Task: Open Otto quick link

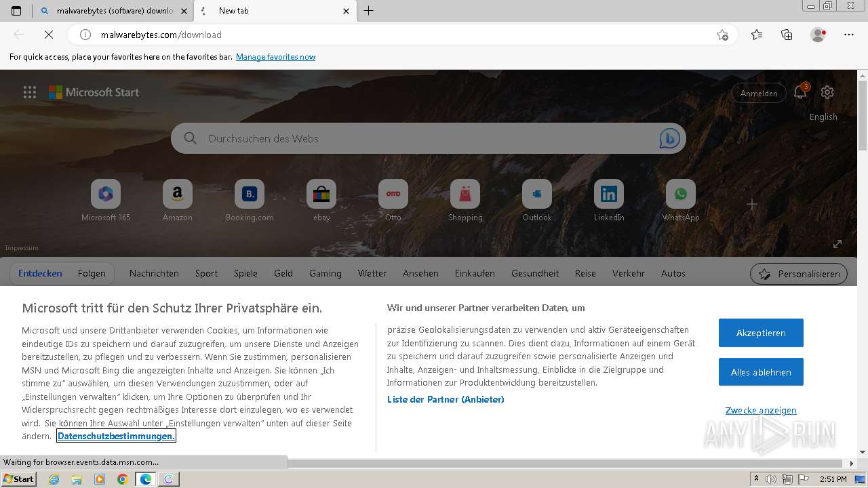Action: (x=393, y=201)
